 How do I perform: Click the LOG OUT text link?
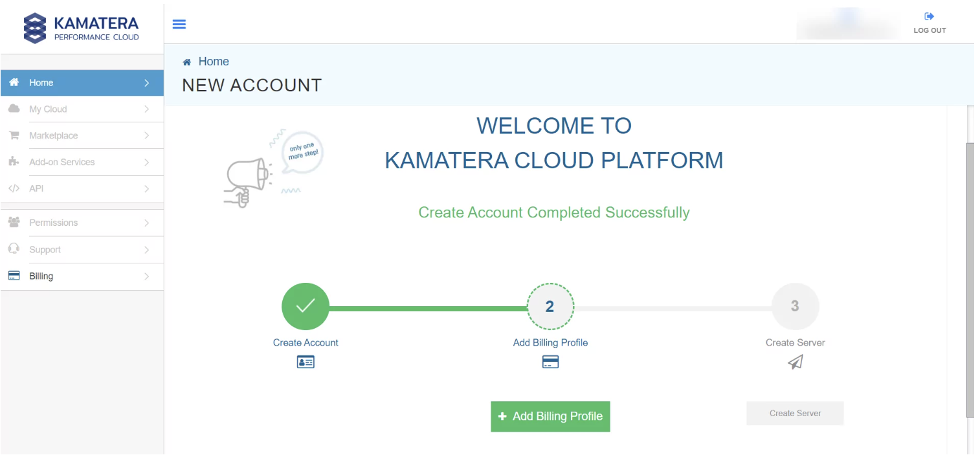click(x=930, y=30)
